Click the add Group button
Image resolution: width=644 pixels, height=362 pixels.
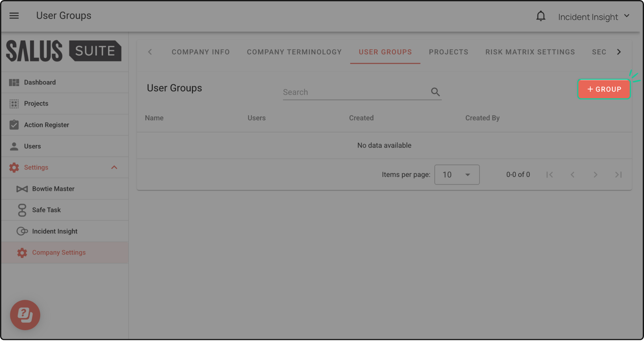tap(604, 89)
